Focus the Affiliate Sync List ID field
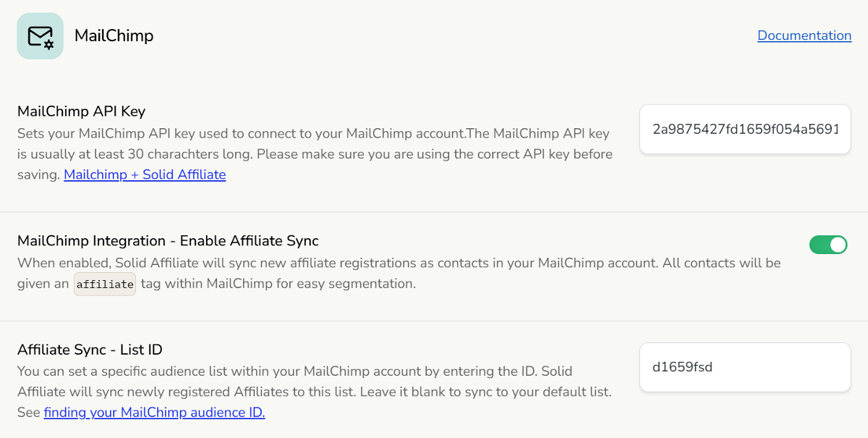 click(744, 367)
